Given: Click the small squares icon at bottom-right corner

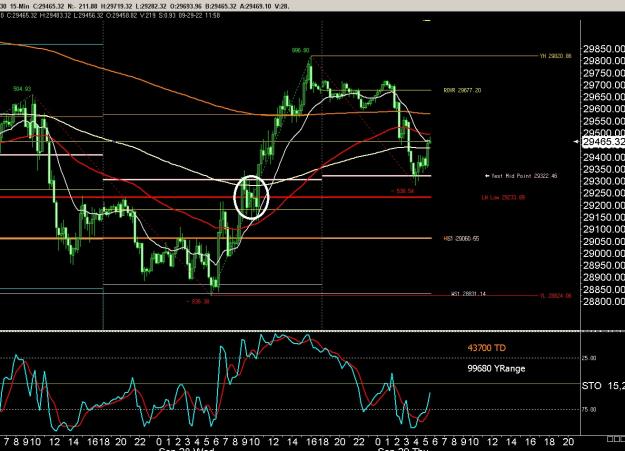Looking at the screenshot, I should point(616,439).
